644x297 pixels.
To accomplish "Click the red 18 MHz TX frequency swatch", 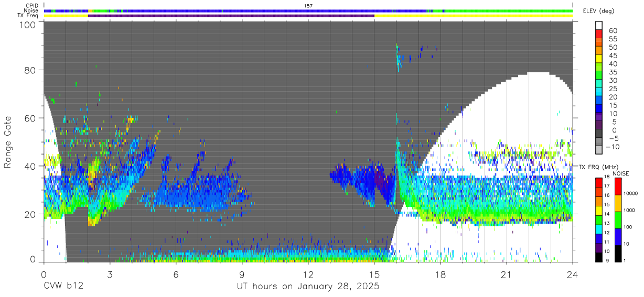I will (x=599, y=182).
